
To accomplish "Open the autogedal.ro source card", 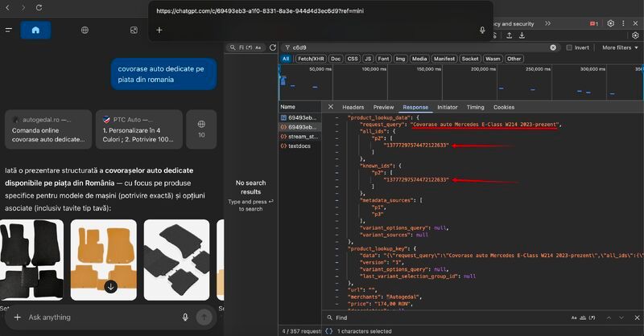I will click(x=48, y=129).
